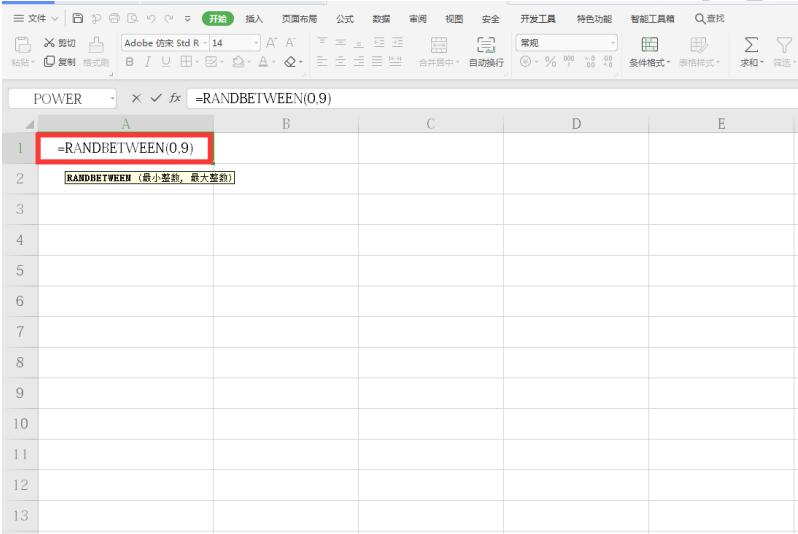This screenshot has height=534, width=798.
Task: Open the font name dropdown Adobe 仿宋 Std R
Action: [x=205, y=43]
